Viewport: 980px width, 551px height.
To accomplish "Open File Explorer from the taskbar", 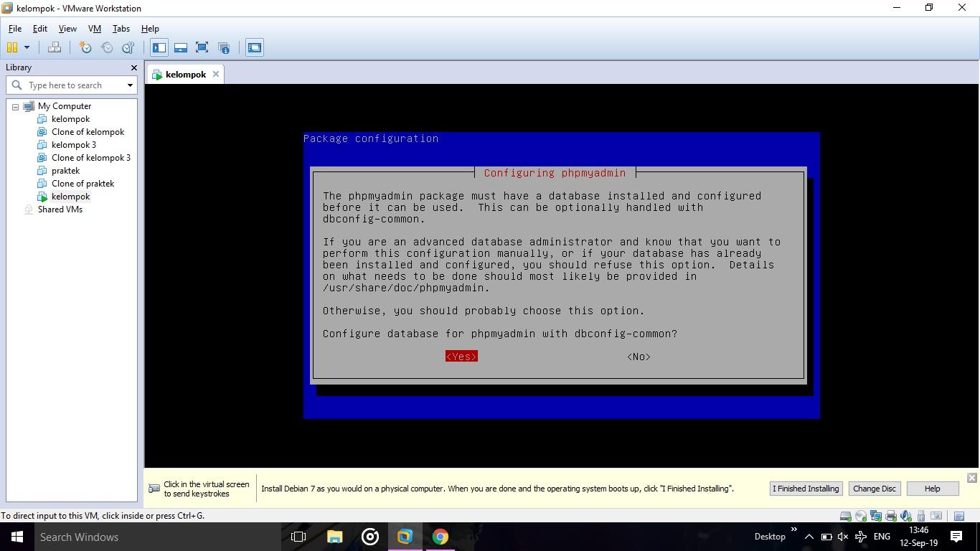I will pos(335,537).
